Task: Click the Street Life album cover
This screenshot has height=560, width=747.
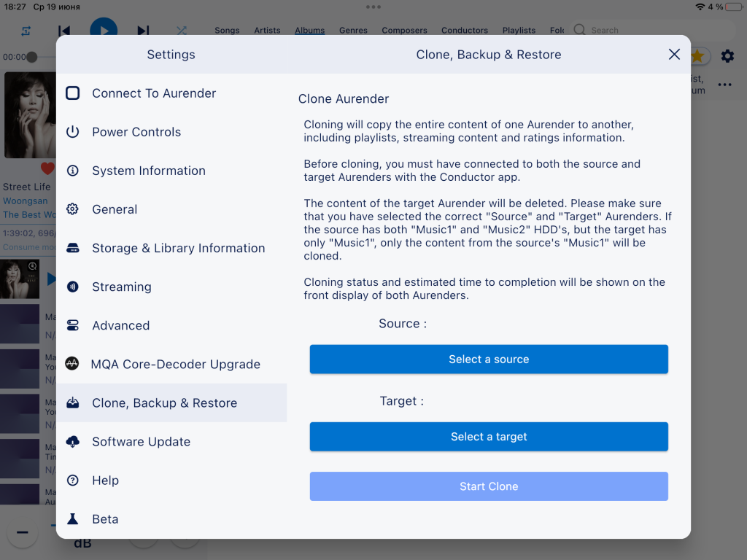Action: click(x=30, y=114)
